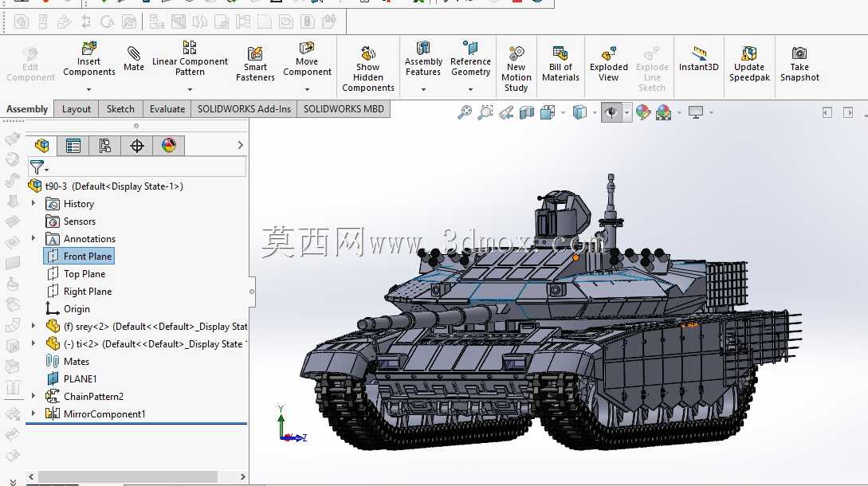Click feature tree horizontal scrollbar
Viewport: 868px width, 486px height.
128,476
